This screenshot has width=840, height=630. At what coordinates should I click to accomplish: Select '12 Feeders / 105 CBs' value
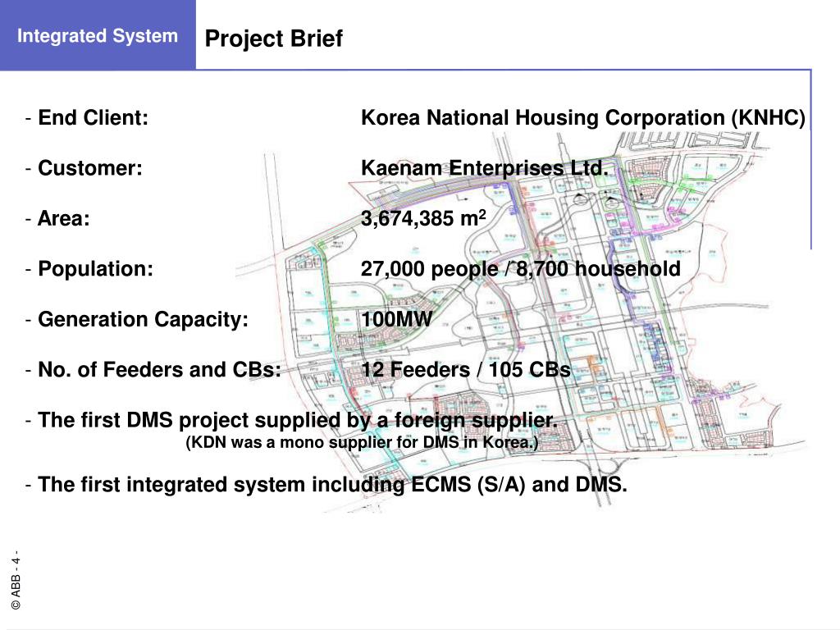point(466,370)
